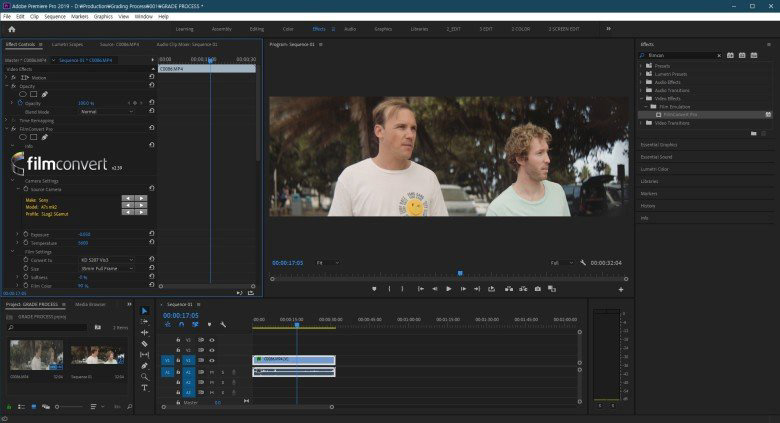Mute audio track A1
Screen dimensions: 780x423
(212, 371)
